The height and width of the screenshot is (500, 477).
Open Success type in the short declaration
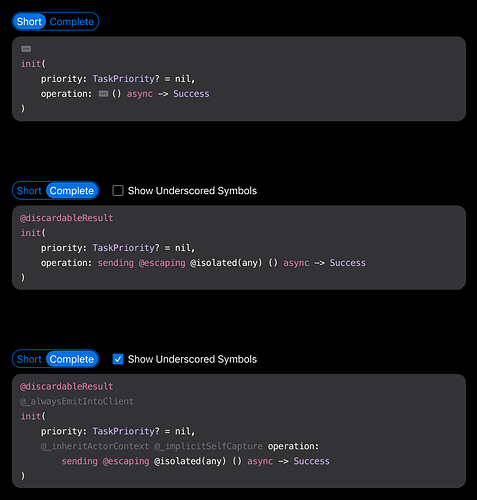pyautogui.click(x=191, y=94)
